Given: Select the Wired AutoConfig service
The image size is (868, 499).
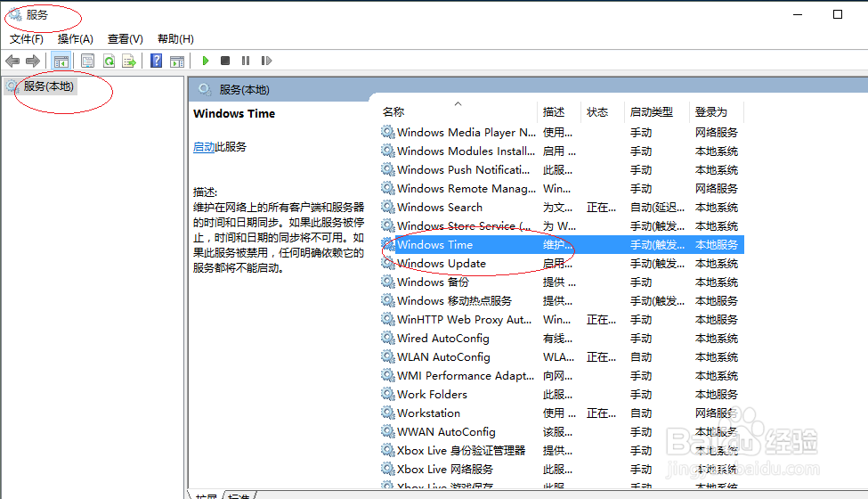Looking at the screenshot, I should [562, 339].
